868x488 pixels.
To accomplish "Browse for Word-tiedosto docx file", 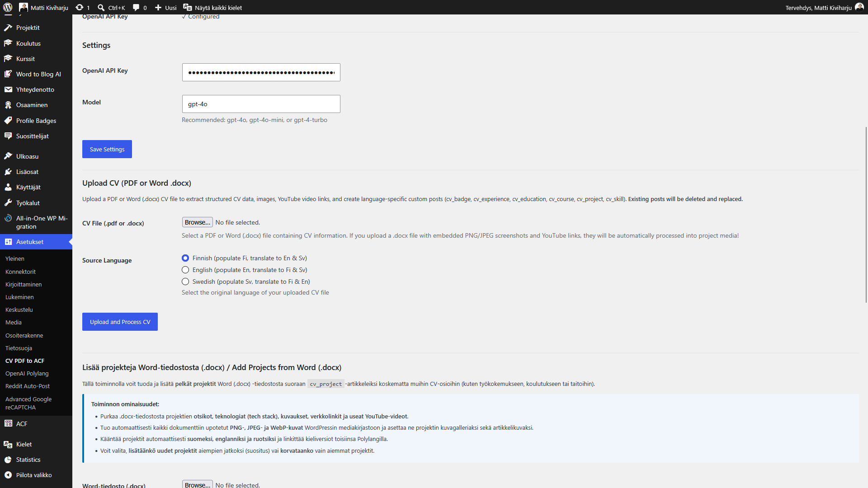I will click(x=198, y=484).
